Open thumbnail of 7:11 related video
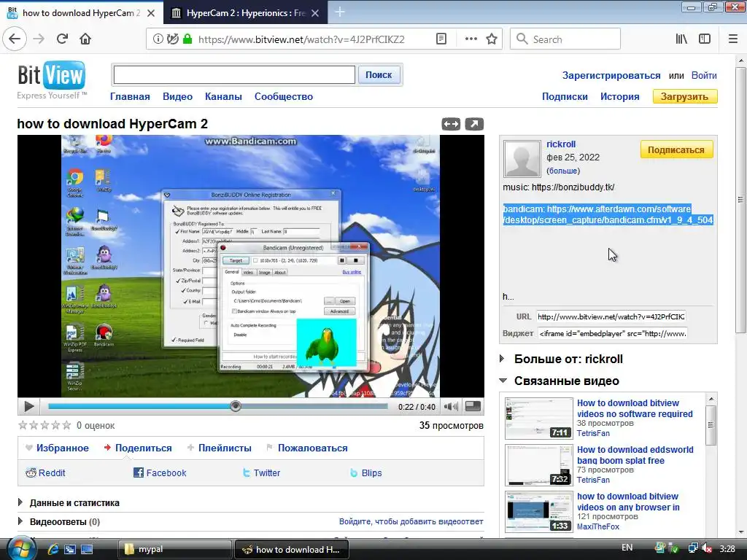This screenshot has width=747, height=560. coord(539,419)
